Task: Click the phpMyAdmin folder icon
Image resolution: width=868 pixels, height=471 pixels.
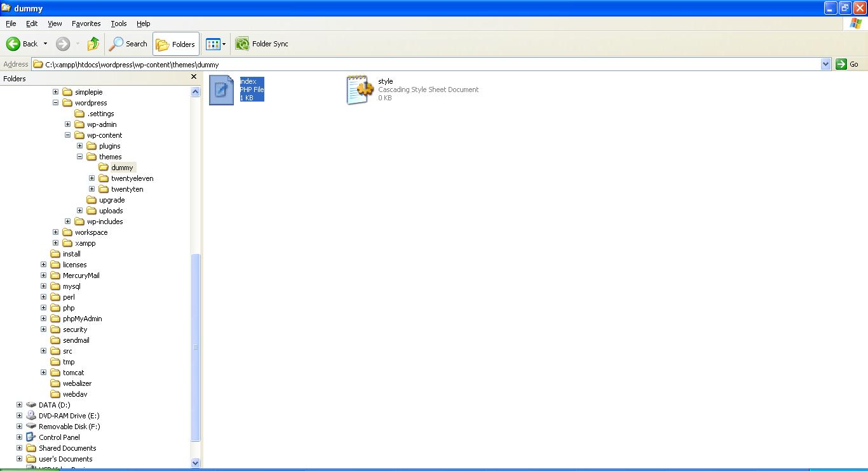Action: click(x=55, y=319)
